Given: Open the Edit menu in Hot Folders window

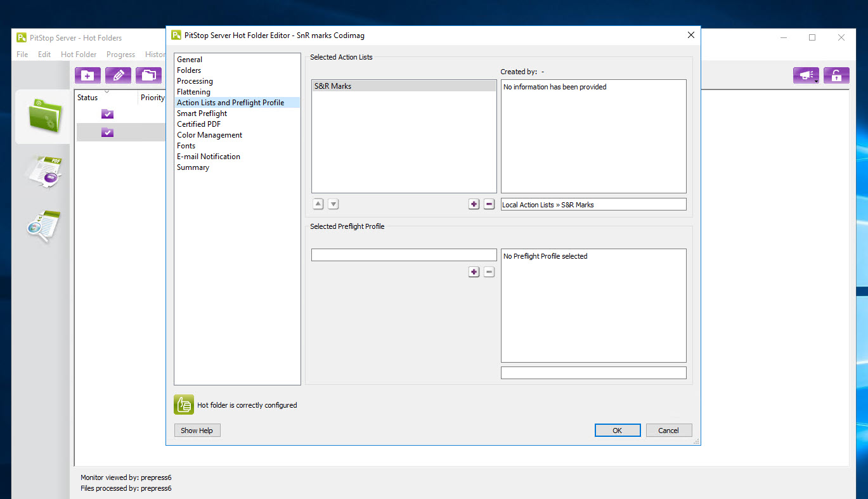Looking at the screenshot, I should pyautogui.click(x=44, y=55).
